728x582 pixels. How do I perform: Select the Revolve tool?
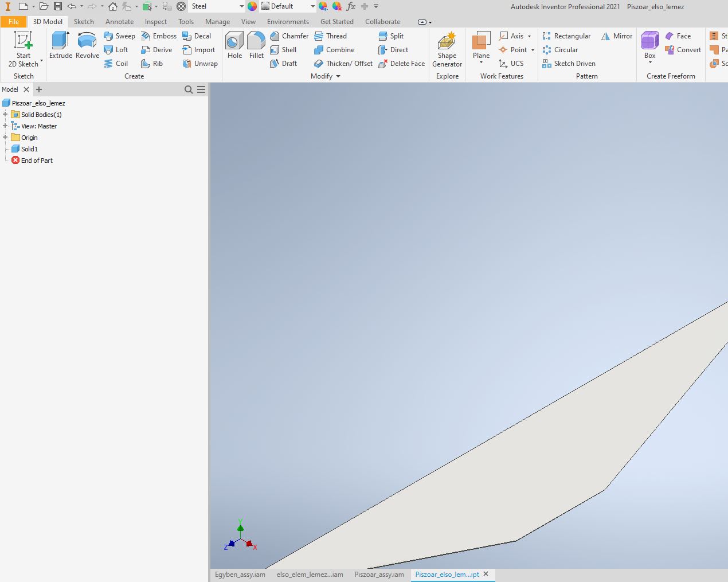click(x=87, y=45)
